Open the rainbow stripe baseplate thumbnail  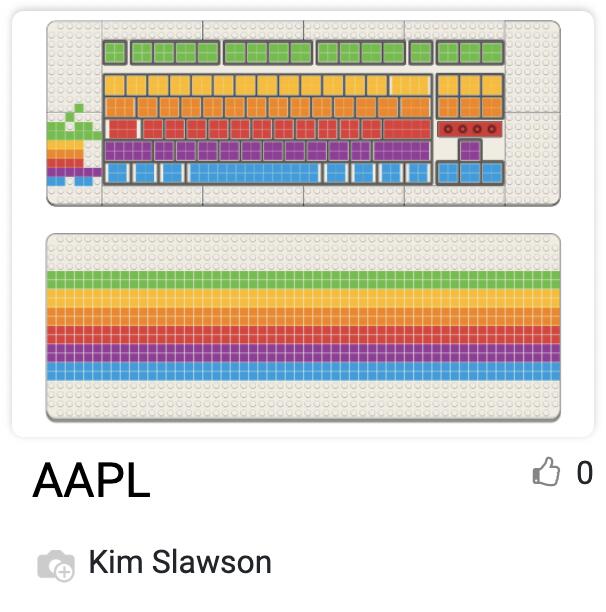(303, 327)
